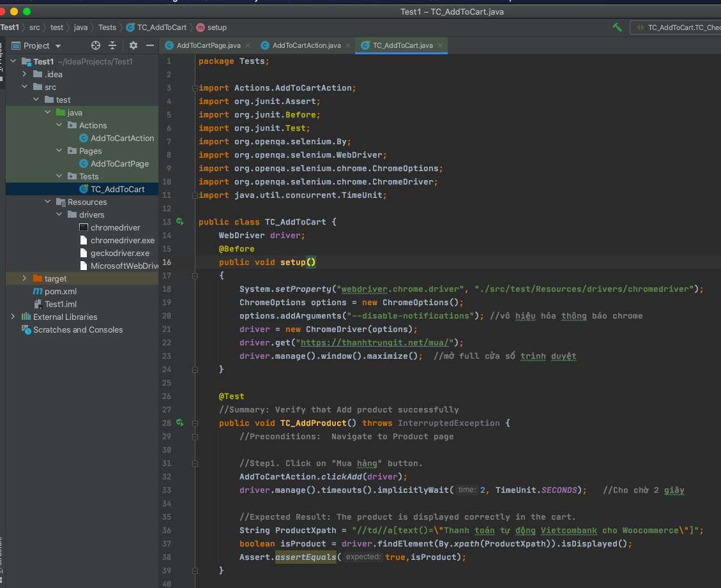Select chromedriver.exe in drivers folder
This screenshot has height=588, width=721.
[x=117, y=241]
